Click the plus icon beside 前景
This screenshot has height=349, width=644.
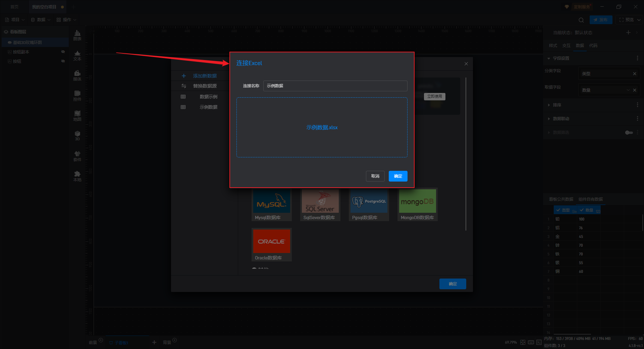tap(101, 340)
